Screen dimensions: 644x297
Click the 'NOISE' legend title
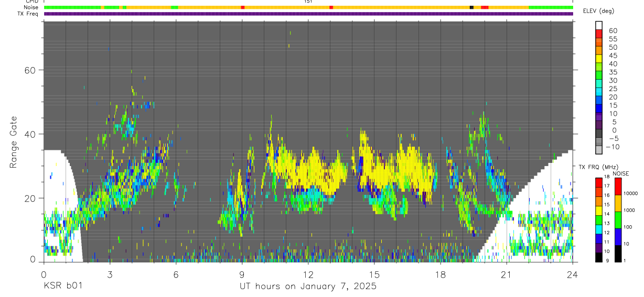click(x=619, y=173)
